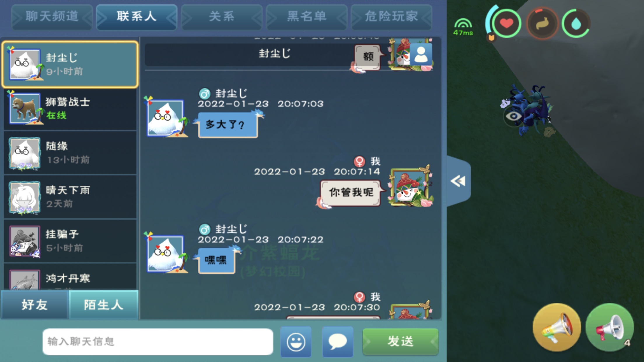Open the emoji picker smiley icon

point(296,342)
